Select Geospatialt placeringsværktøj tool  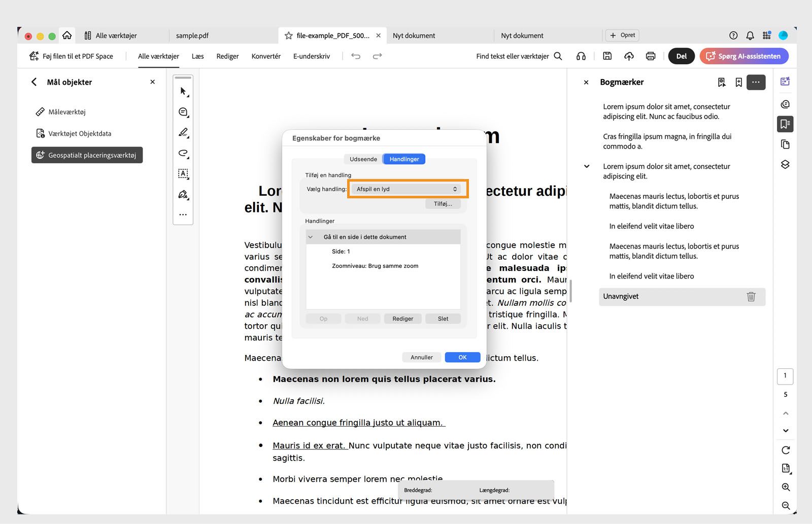87,155
